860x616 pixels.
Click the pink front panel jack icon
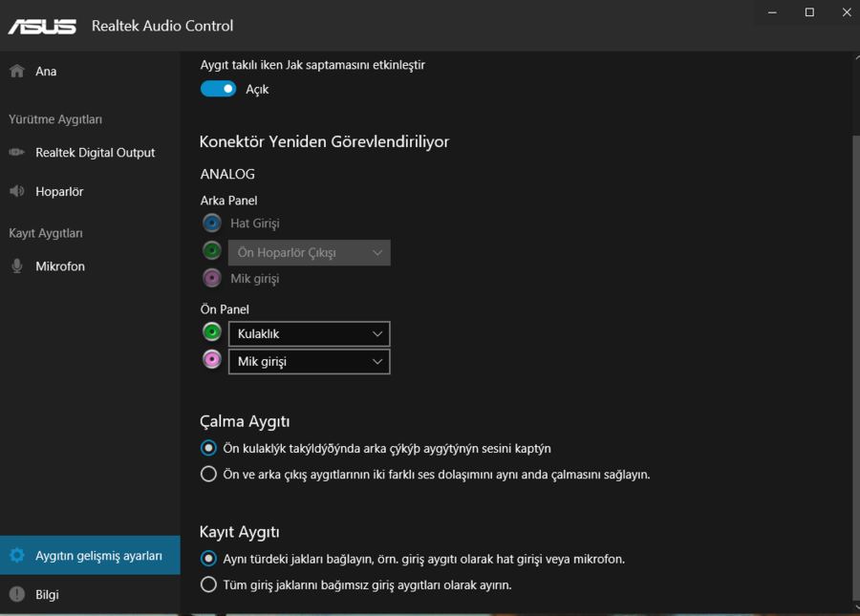pyautogui.click(x=212, y=361)
